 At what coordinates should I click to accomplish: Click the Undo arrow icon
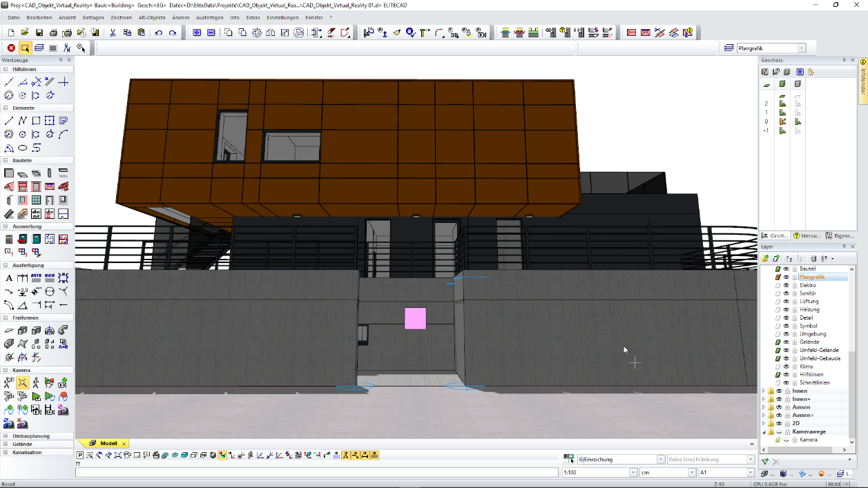pos(159,32)
